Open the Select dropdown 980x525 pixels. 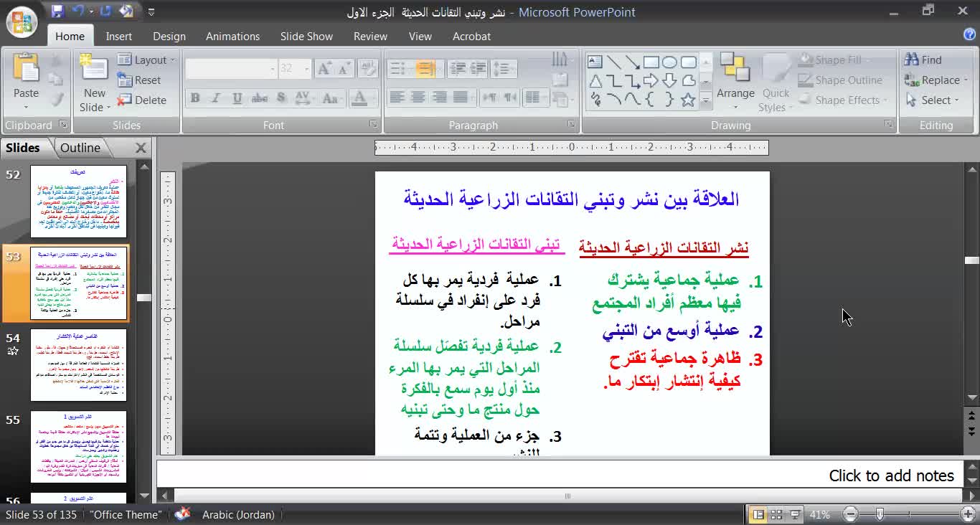pyautogui.click(x=933, y=100)
